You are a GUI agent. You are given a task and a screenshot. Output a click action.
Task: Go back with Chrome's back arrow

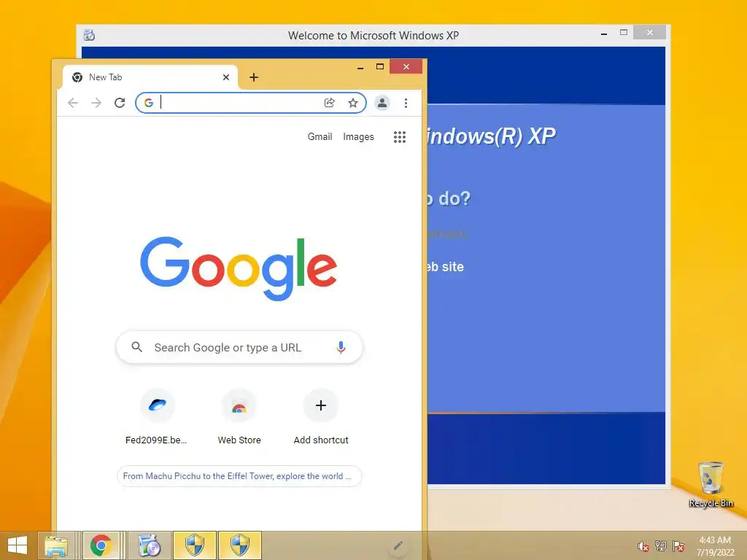click(x=72, y=103)
